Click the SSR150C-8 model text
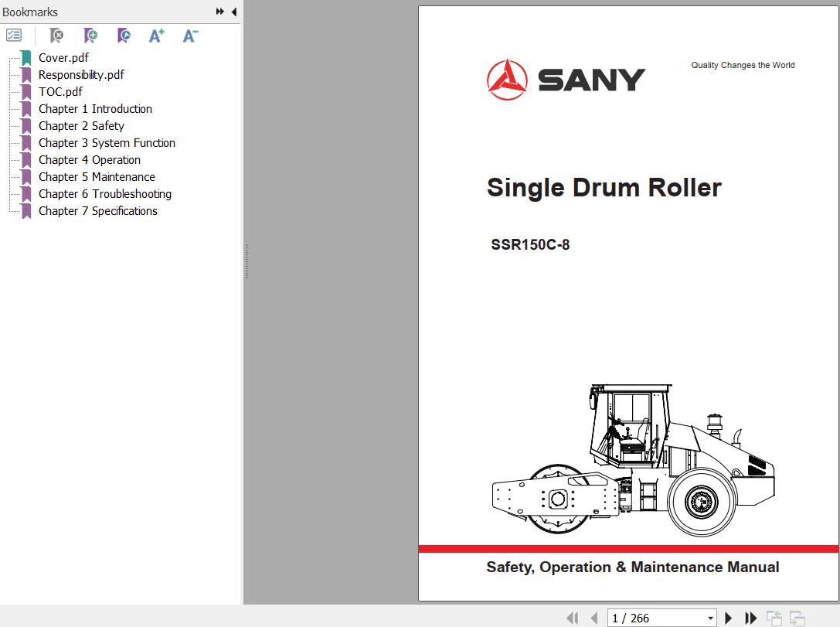840x627 pixels. 530,244
